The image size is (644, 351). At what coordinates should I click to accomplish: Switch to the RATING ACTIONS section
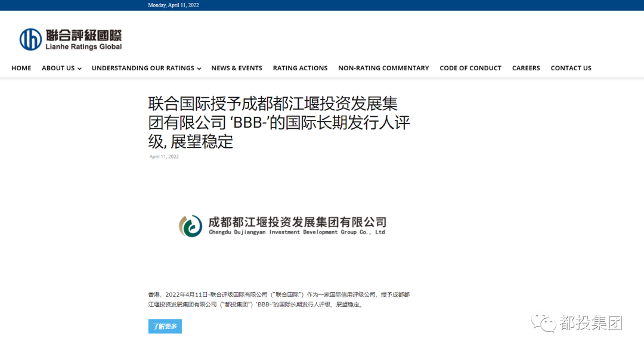(x=300, y=68)
